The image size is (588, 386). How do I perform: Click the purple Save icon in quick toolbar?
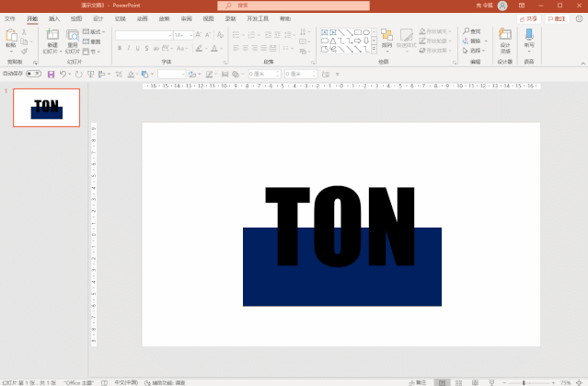click(x=51, y=75)
